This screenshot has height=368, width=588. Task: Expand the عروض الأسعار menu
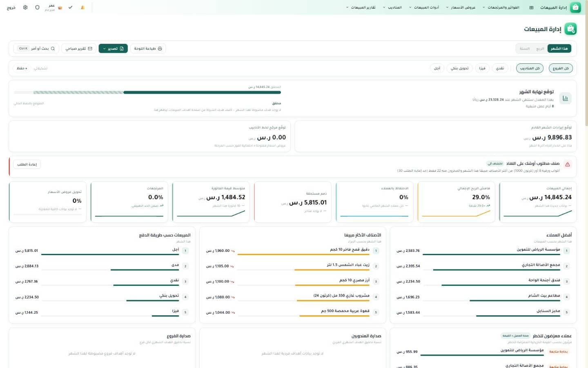click(x=461, y=7)
